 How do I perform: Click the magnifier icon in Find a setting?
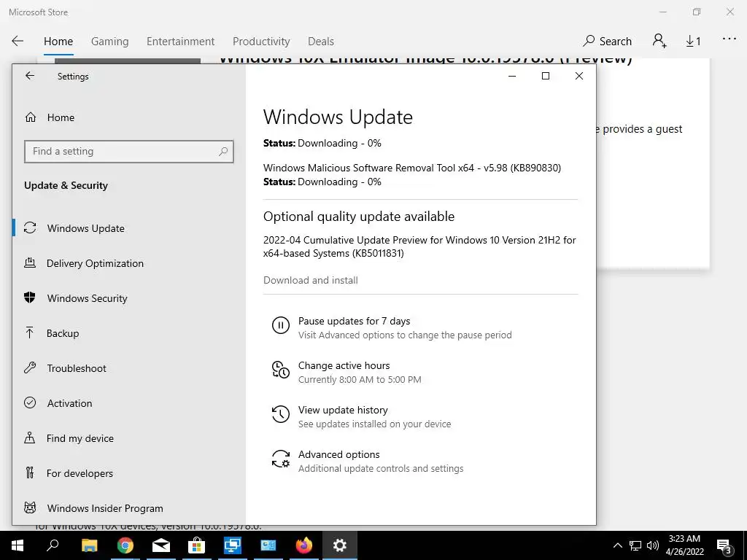223,152
